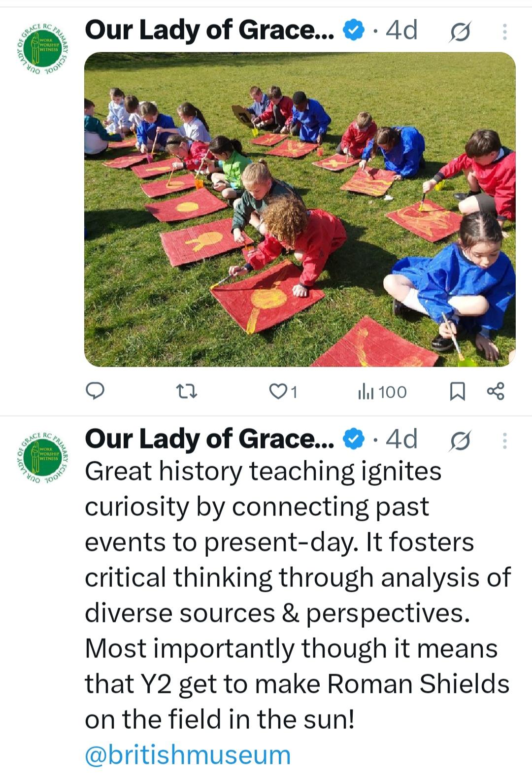This screenshot has width=532, height=783.
Task: Open second tweet's Our Lady of Grace name
Action: (210, 439)
